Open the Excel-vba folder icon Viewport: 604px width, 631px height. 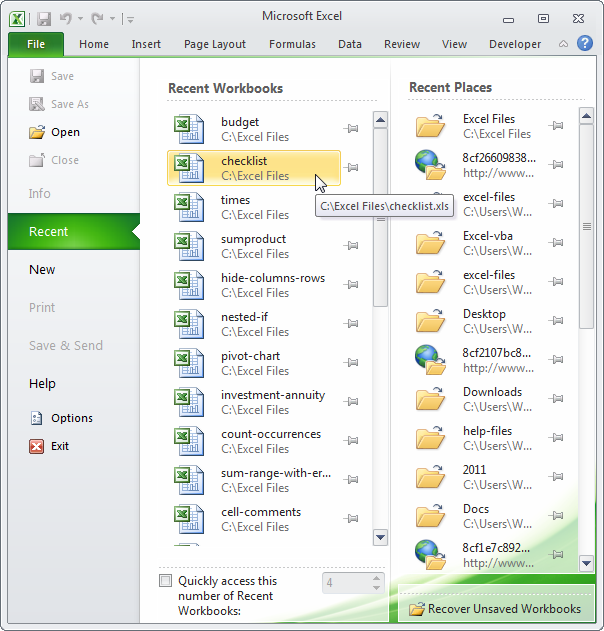click(x=431, y=243)
